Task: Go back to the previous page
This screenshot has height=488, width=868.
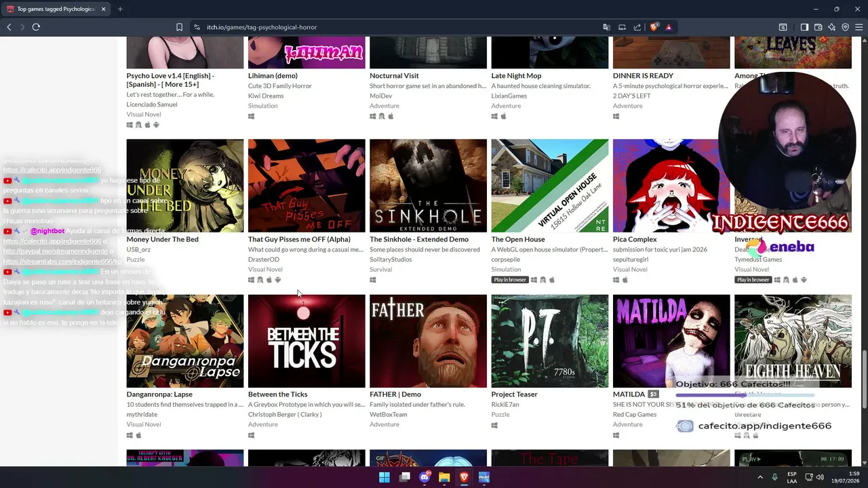Action: [9, 27]
